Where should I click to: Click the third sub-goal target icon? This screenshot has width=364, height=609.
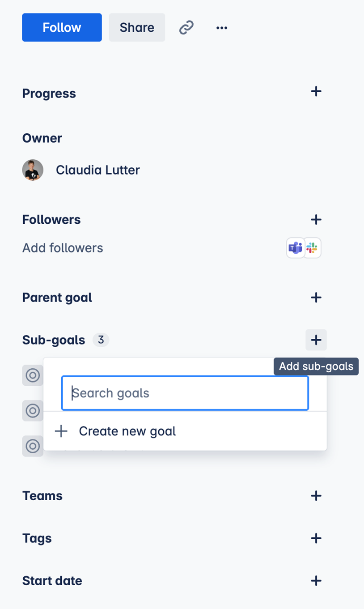click(33, 446)
